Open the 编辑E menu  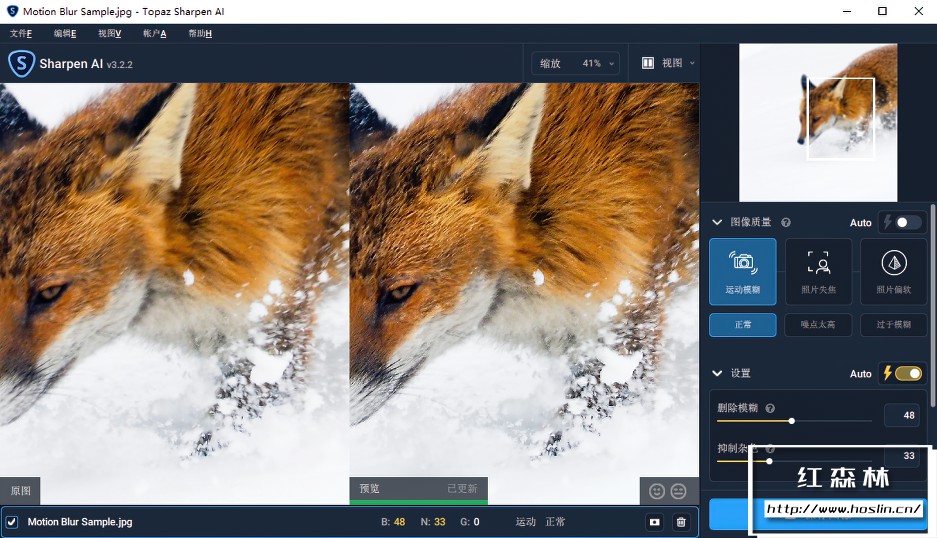click(65, 33)
